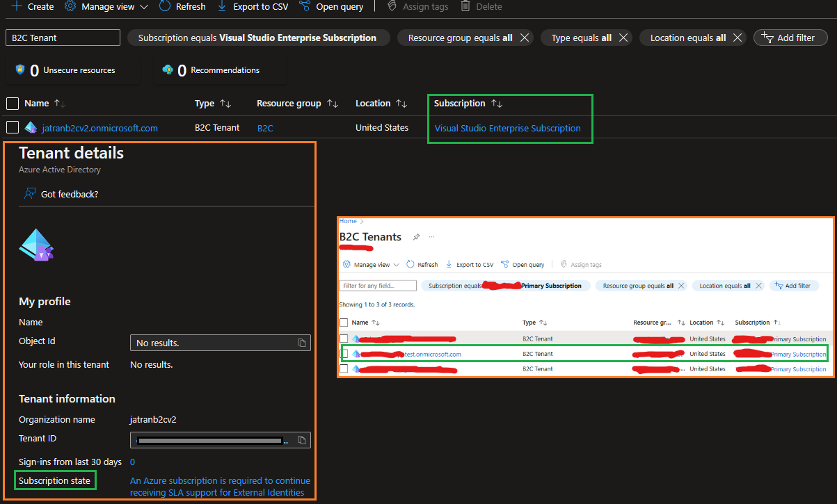Open the inset Resource group equals all filter

tap(638, 286)
